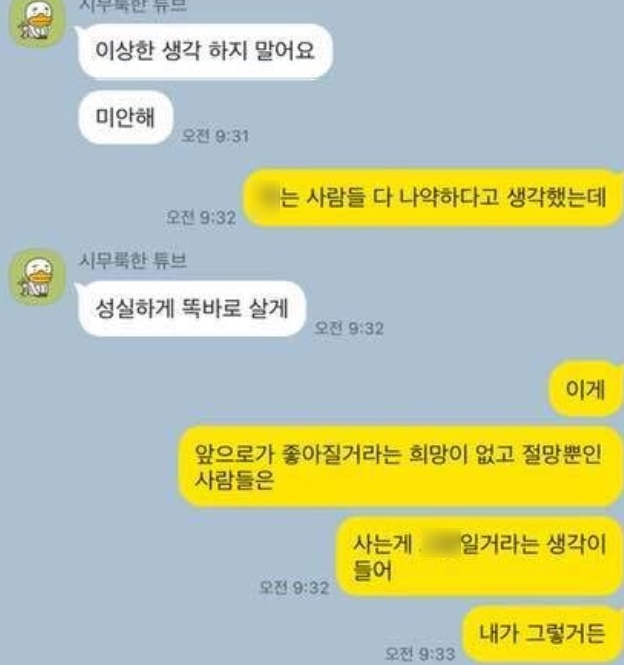Click the partially visible top sender name
The height and width of the screenshot is (665, 624).
133,6
